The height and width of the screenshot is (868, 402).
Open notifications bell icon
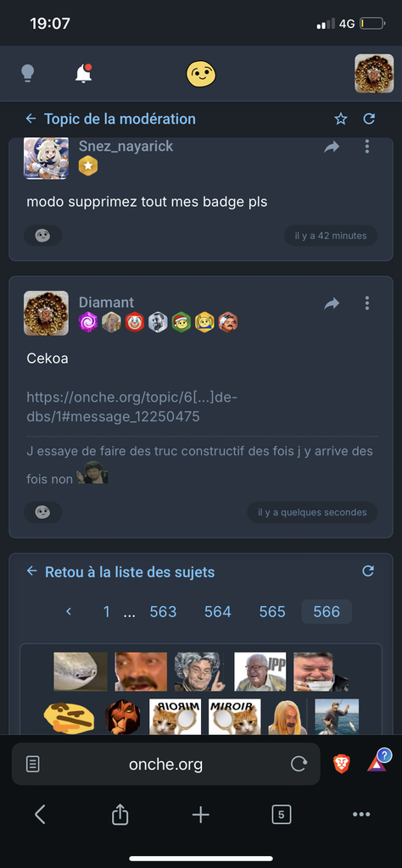pyautogui.click(x=84, y=73)
